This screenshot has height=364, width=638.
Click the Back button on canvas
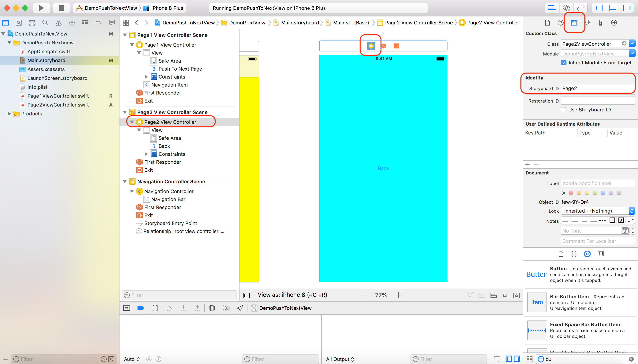pyautogui.click(x=383, y=168)
